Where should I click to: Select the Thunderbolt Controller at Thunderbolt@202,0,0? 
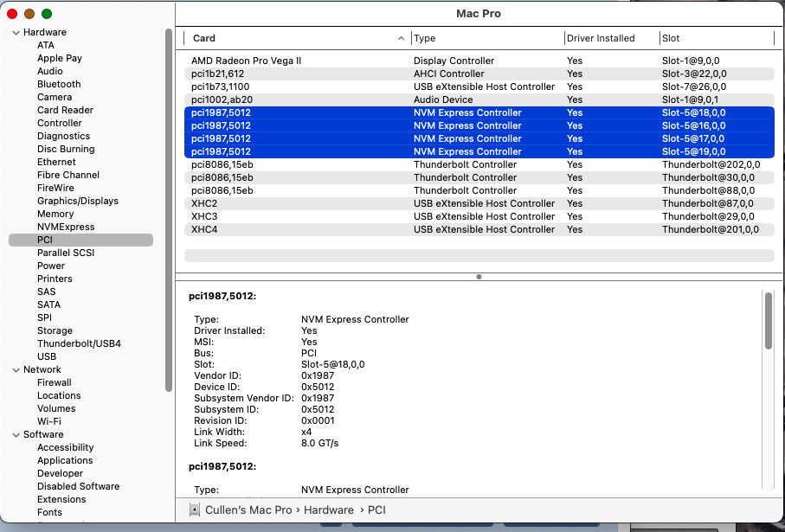click(x=479, y=165)
